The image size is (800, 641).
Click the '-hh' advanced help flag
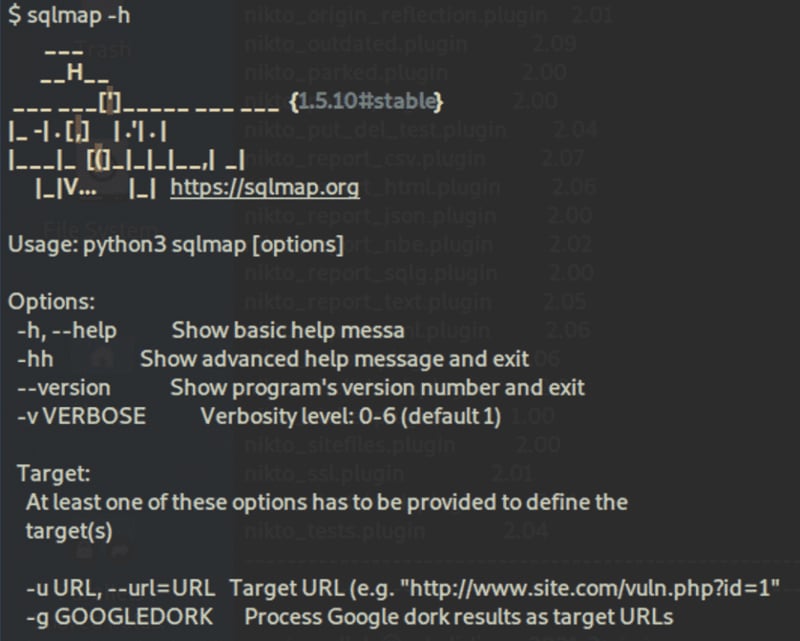click(35, 359)
